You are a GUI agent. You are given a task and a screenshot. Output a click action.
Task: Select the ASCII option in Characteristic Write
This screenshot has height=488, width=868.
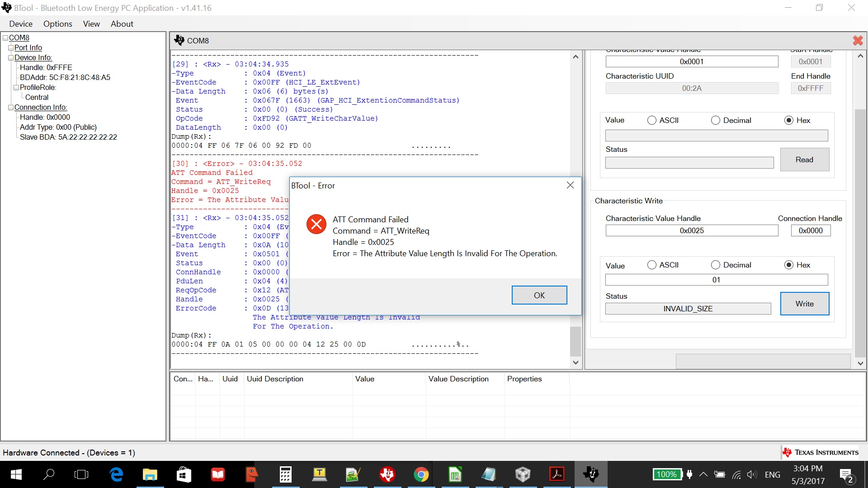point(652,265)
